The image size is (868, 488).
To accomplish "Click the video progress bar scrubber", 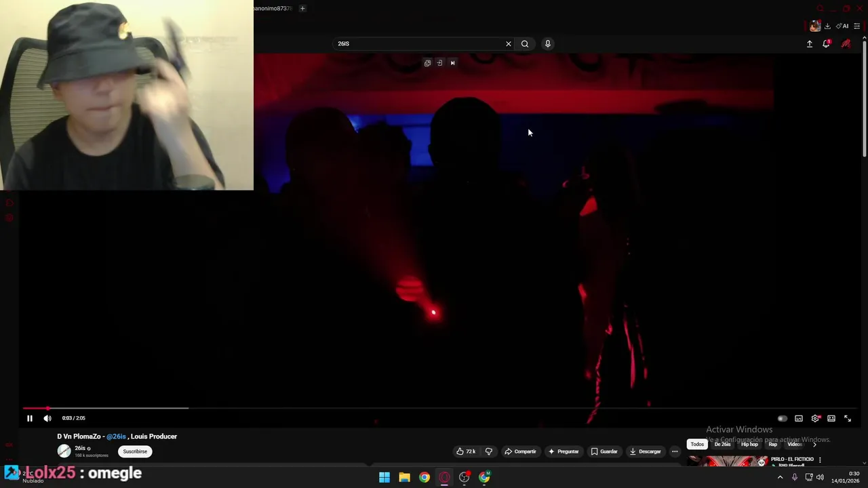I will tap(47, 408).
